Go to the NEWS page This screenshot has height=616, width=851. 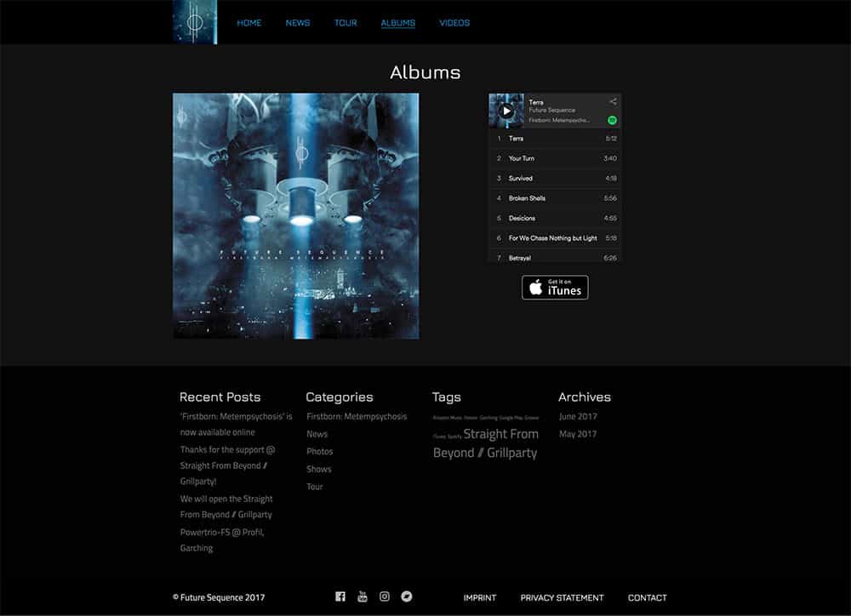pyautogui.click(x=297, y=23)
